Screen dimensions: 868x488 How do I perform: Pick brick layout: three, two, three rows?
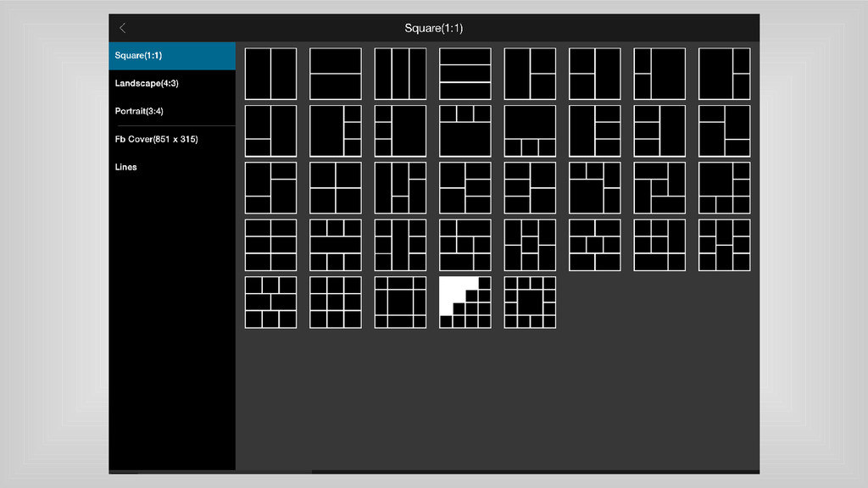coord(270,302)
